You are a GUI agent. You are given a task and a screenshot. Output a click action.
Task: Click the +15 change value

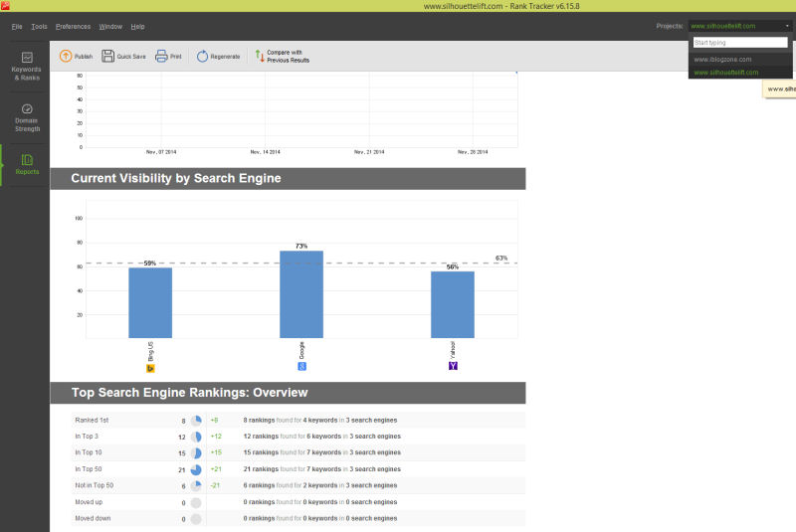pyautogui.click(x=216, y=452)
